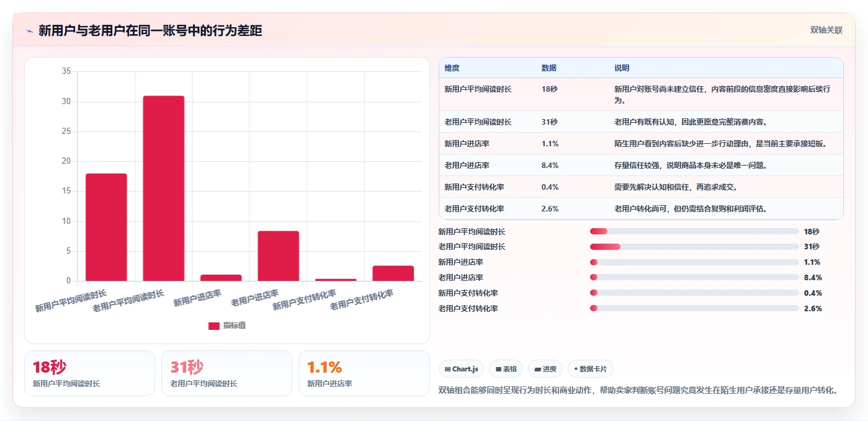This screenshot has width=868, height=421.
Task: Click the 8.4% cell in the table
Action: [x=550, y=166]
